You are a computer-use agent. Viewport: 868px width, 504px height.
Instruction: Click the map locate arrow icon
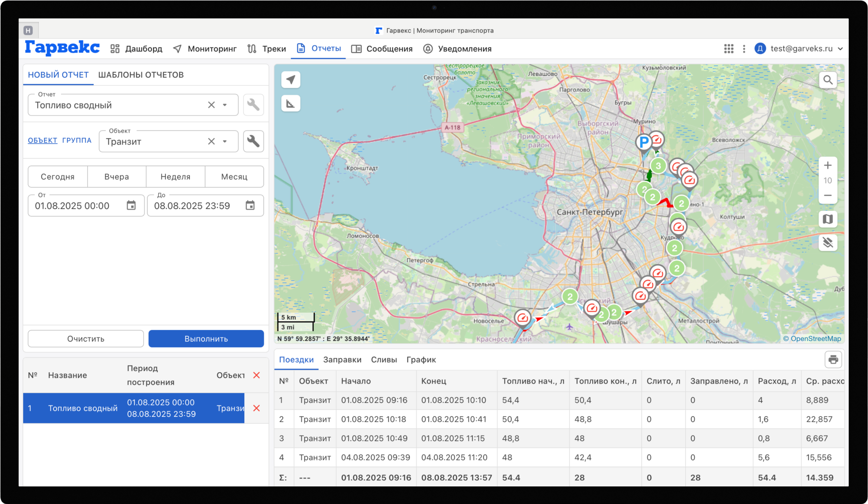[x=290, y=80]
